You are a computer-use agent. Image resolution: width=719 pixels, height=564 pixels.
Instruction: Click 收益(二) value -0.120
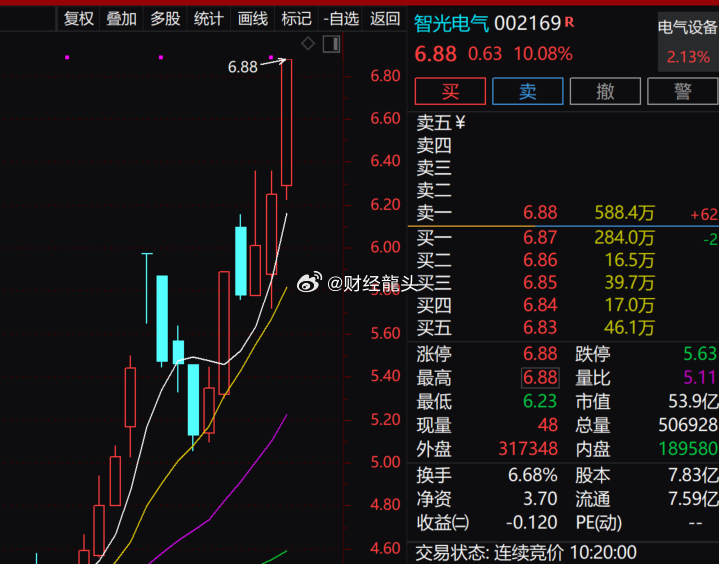[x=532, y=523]
